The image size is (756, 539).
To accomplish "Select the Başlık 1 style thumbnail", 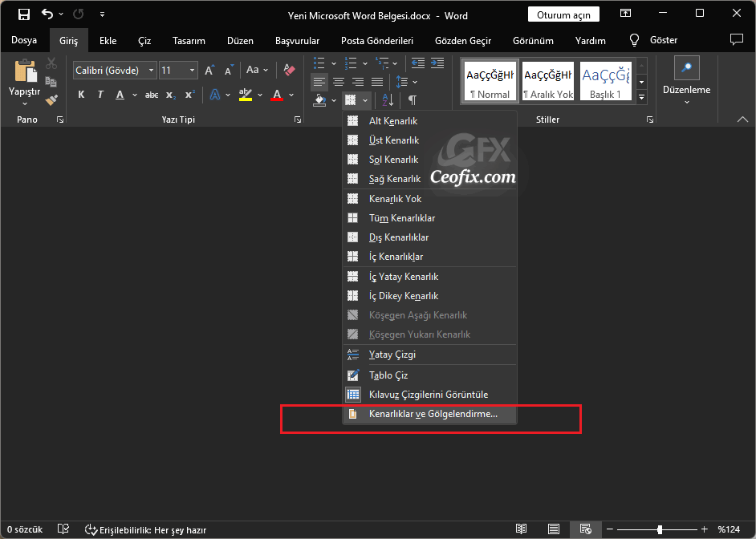I will pyautogui.click(x=606, y=80).
